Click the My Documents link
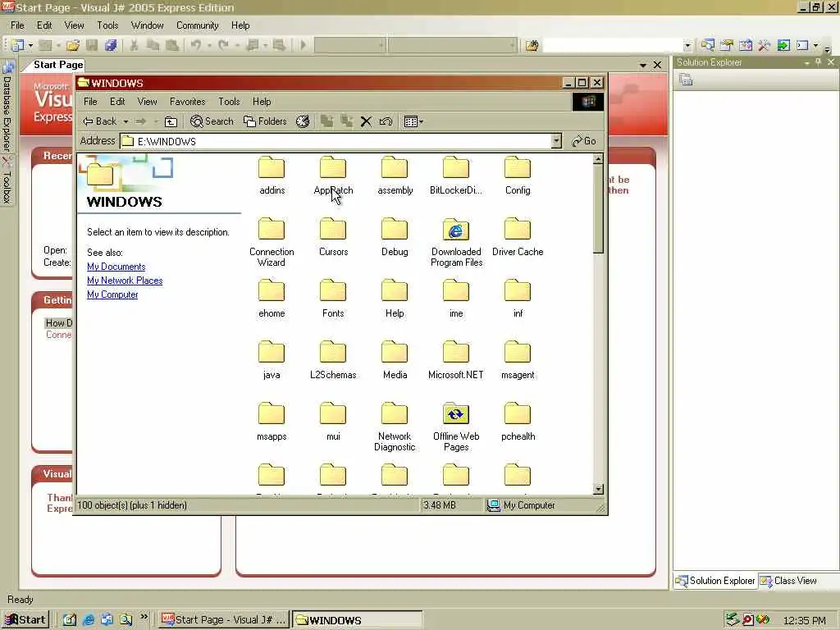The image size is (840, 630). tap(116, 267)
